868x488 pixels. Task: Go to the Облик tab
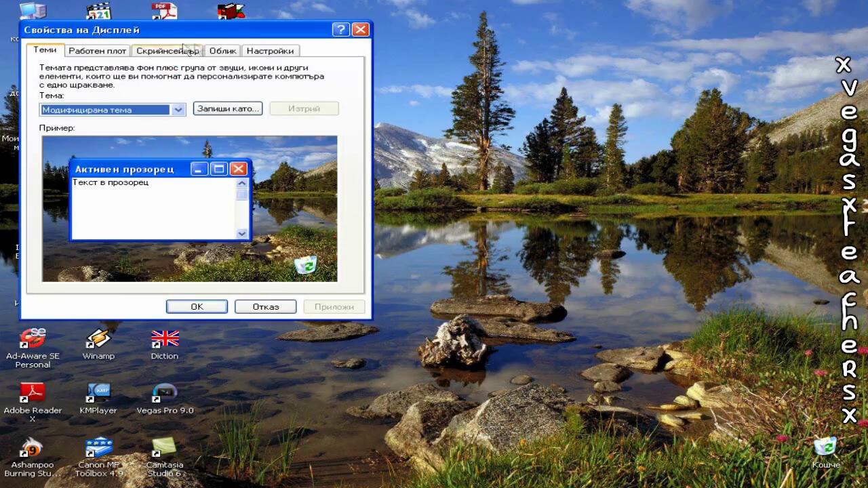click(x=222, y=51)
